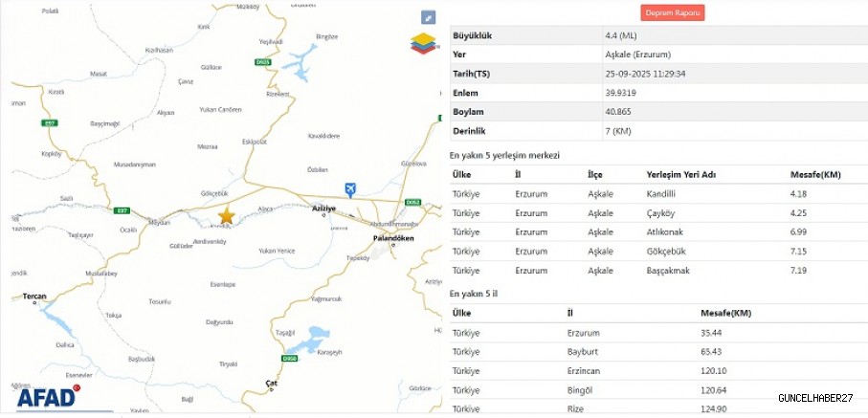This screenshot has width=868, height=418.
Task: Select the Başçakmak settlement cell
Action: coord(668,271)
